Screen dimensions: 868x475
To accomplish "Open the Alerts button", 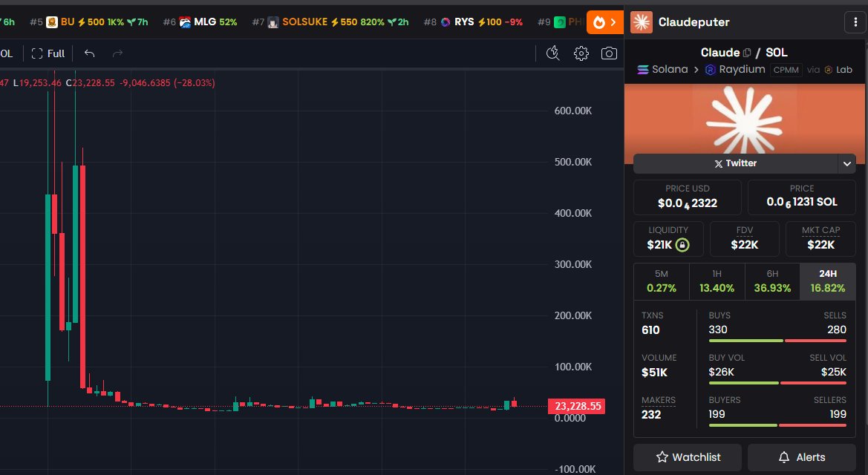I will [802, 457].
